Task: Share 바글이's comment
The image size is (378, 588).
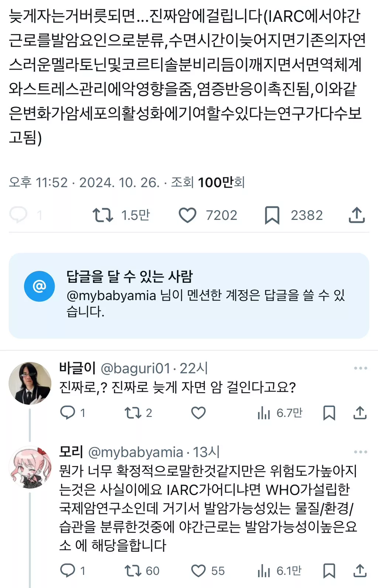Action: [x=360, y=412]
